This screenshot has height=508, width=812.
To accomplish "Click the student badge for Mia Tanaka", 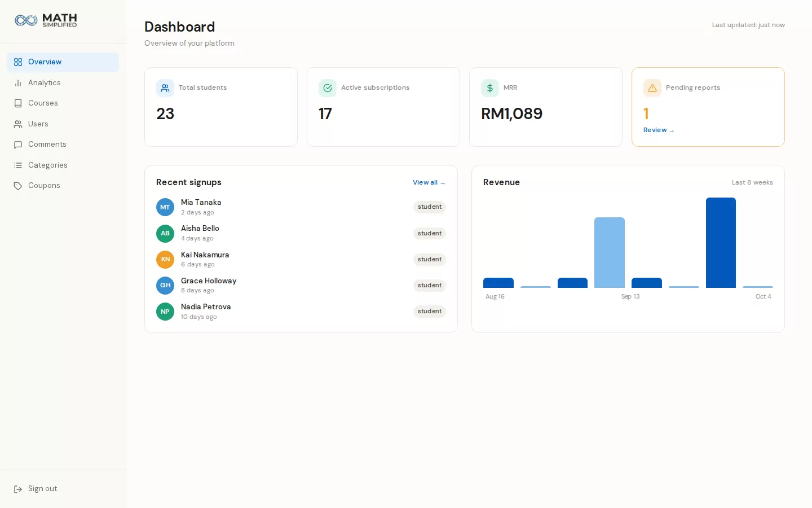I will [430, 207].
